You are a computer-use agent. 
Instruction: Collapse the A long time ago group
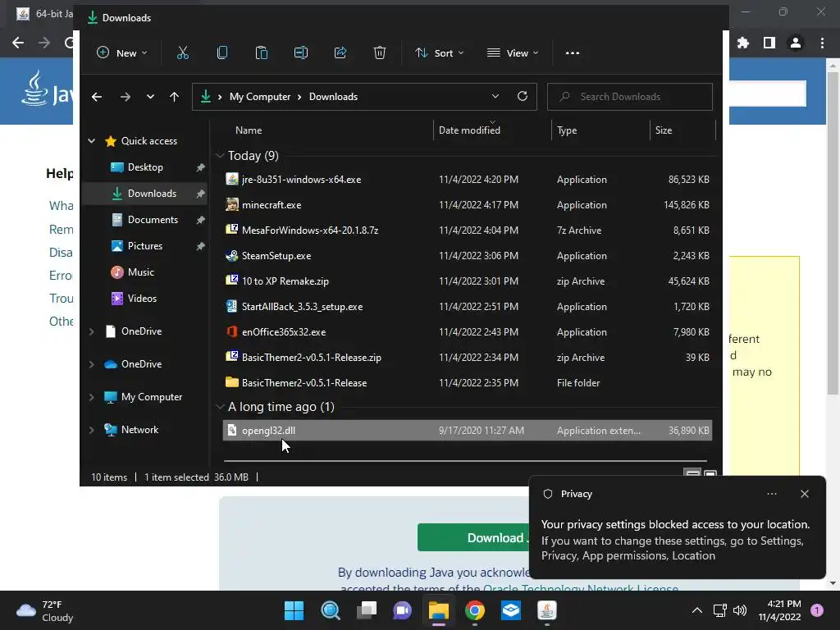point(220,407)
